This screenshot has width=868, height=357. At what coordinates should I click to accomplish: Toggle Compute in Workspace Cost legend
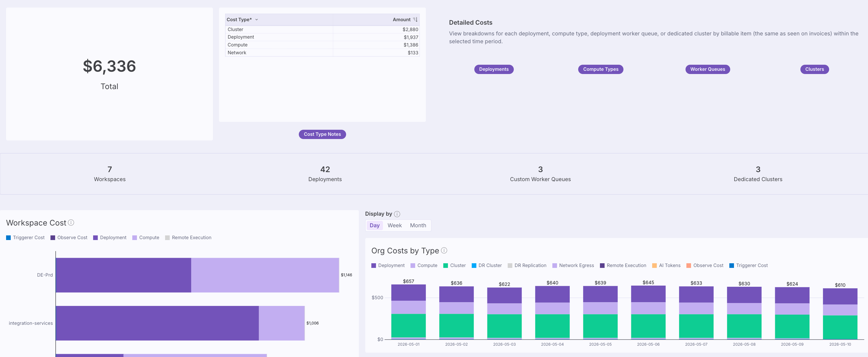(x=146, y=238)
